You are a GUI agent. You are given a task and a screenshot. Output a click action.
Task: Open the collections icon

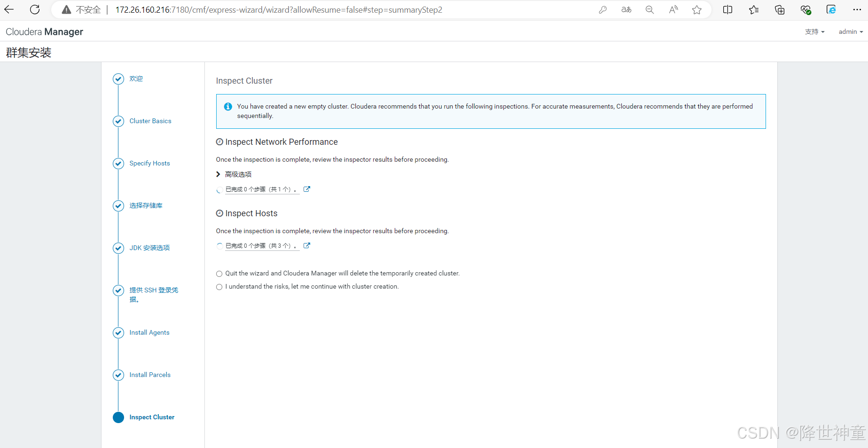coord(780,10)
